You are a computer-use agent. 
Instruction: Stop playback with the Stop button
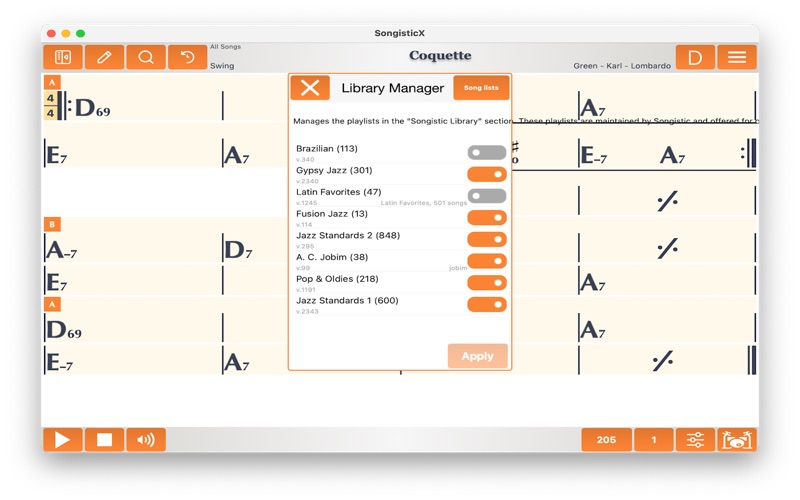[x=104, y=440]
